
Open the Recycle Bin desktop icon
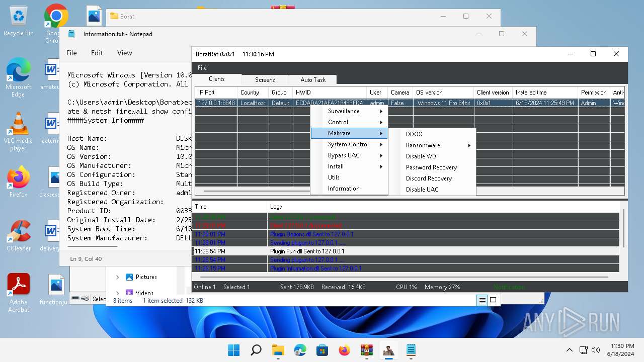19,21
